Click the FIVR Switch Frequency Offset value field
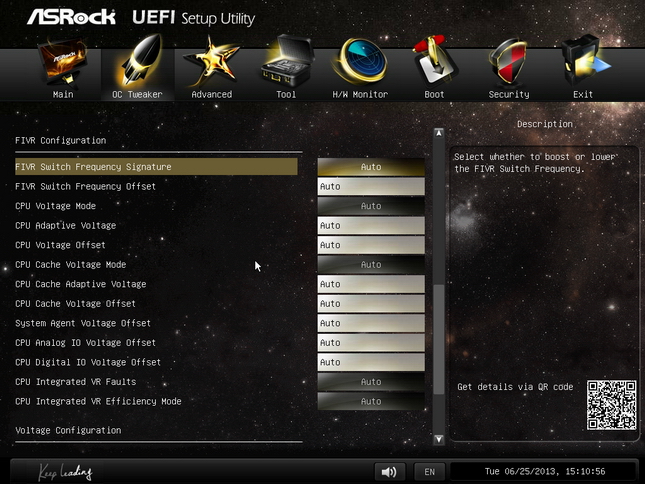This screenshot has height=484, width=645. (x=371, y=187)
